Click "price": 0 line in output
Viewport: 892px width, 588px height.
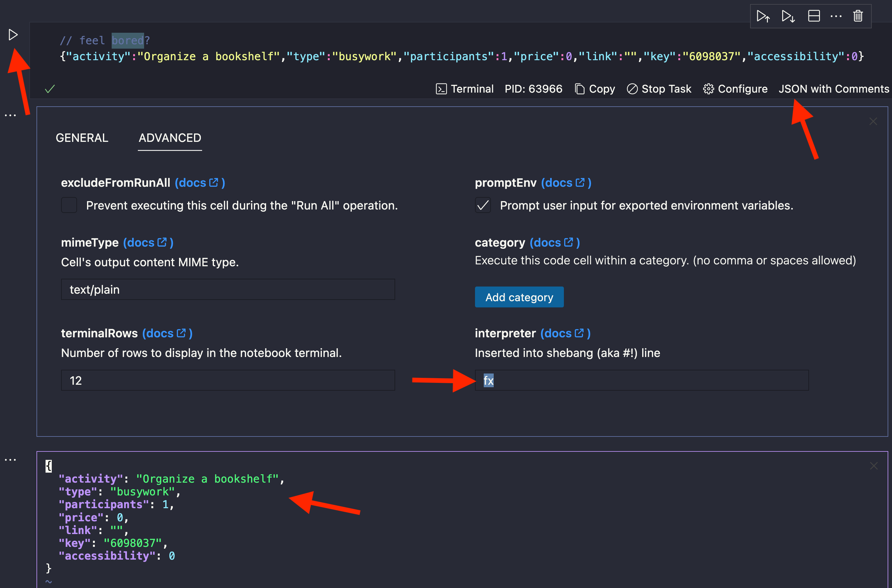(94, 518)
